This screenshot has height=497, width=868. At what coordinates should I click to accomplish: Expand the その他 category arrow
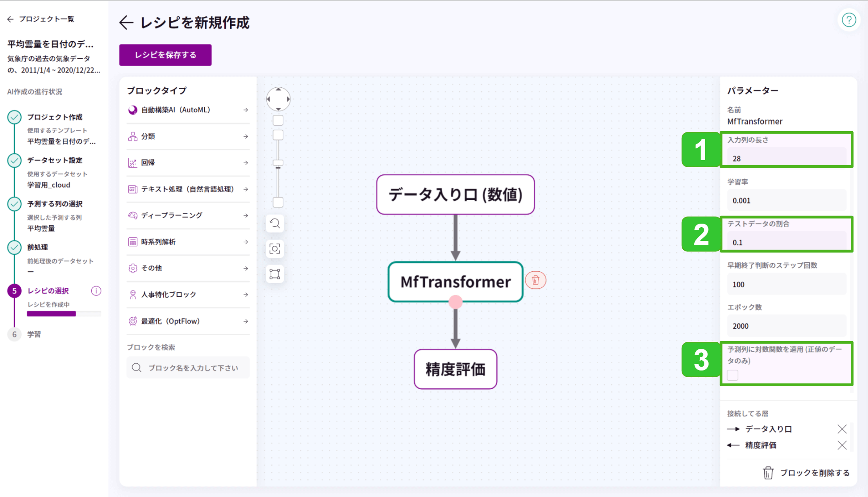tap(246, 268)
